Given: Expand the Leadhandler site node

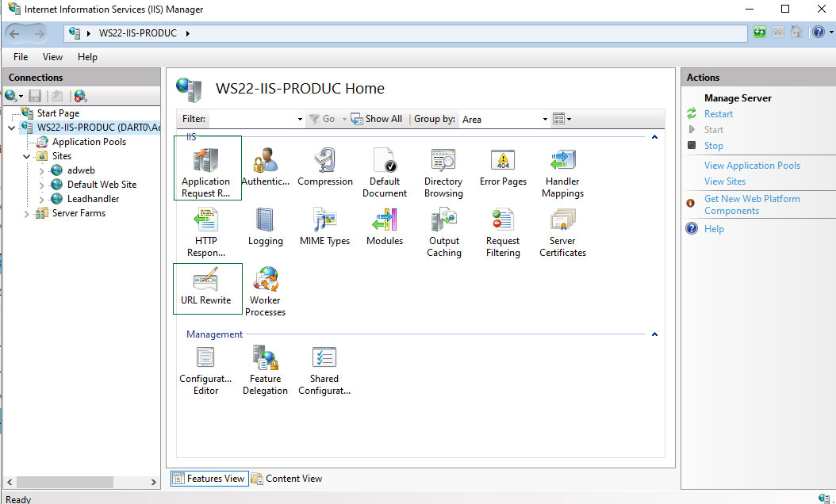Looking at the screenshot, I should (x=41, y=199).
